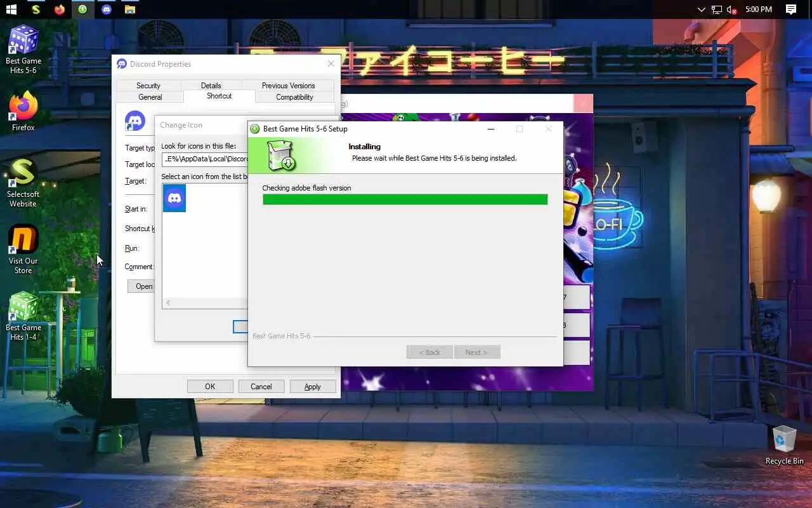This screenshot has height=508, width=812.
Task: Select the Visit Our Store desktop icon
Action: coord(23,250)
